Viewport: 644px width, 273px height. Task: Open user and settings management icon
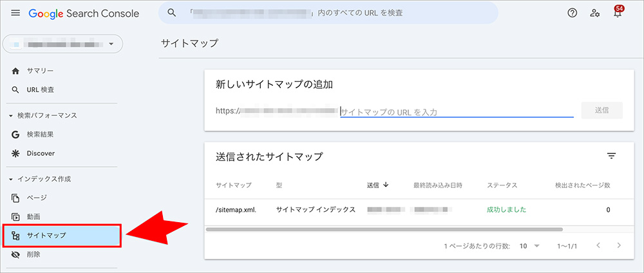[x=595, y=14]
